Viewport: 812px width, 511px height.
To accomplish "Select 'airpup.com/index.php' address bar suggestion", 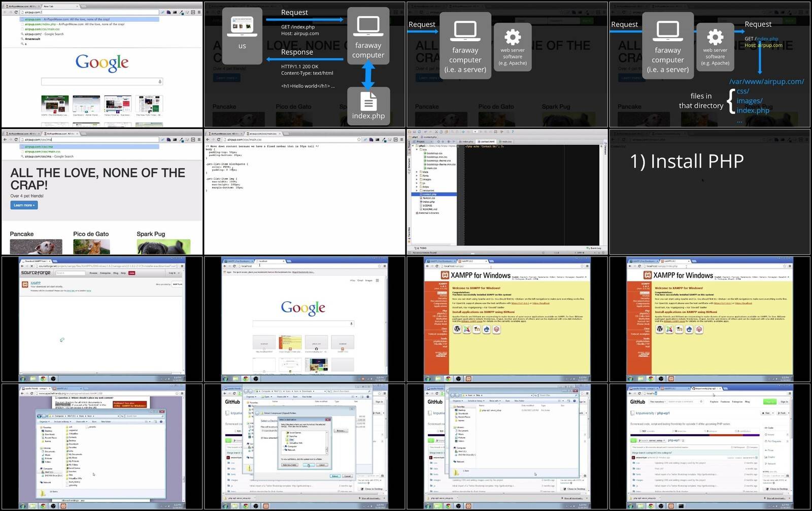I will [x=90, y=24].
